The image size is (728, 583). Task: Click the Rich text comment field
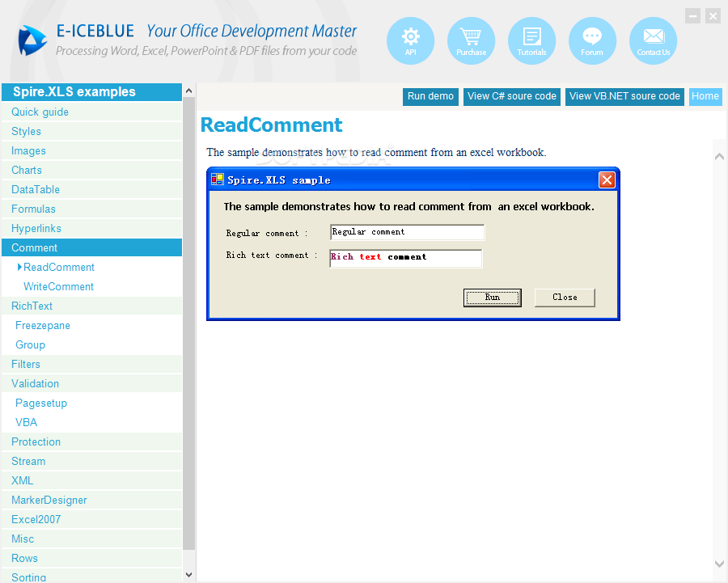[406, 258]
